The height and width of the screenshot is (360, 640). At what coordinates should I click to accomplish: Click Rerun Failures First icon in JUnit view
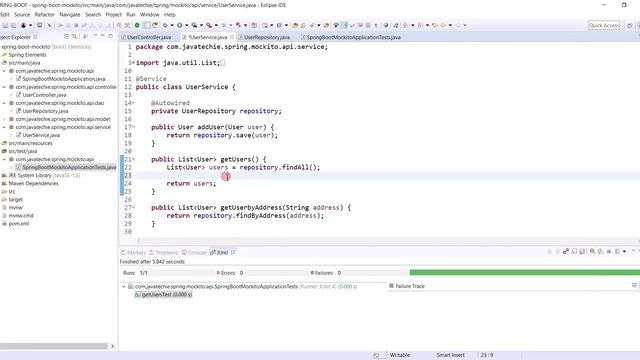600,251
